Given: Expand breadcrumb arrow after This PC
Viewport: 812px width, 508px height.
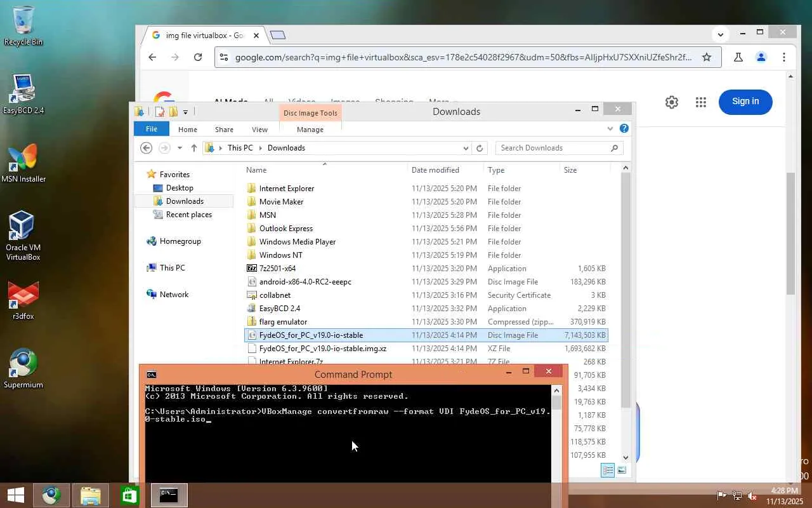Looking at the screenshot, I should coord(260,148).
